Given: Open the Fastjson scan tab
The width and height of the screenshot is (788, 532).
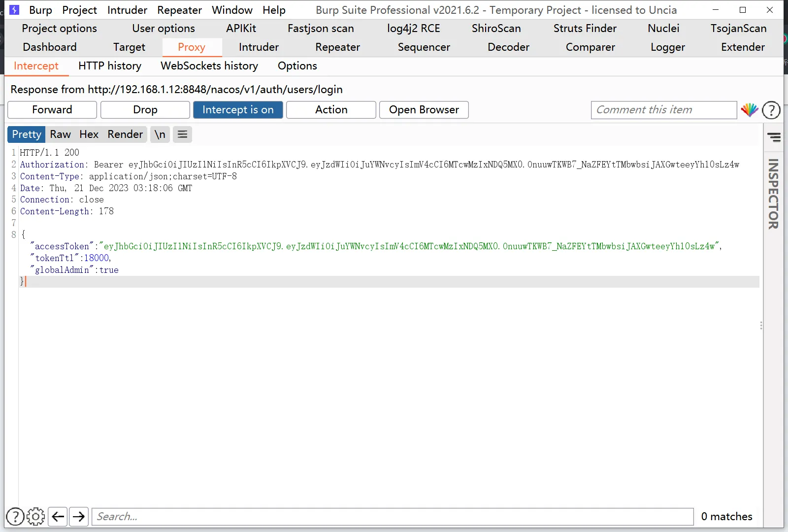Looking at the screenshot, I should tap(321, 29).
